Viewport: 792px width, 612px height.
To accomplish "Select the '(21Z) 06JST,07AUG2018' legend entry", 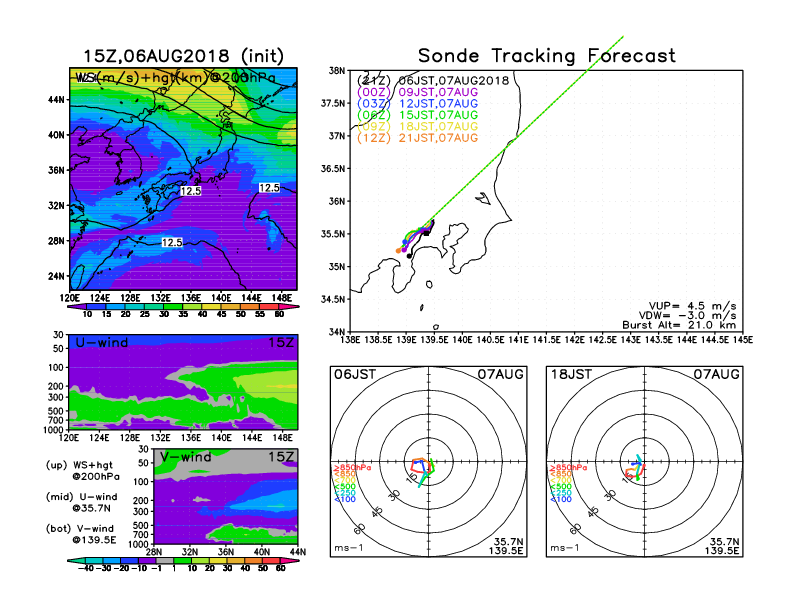I will point(433,80).
